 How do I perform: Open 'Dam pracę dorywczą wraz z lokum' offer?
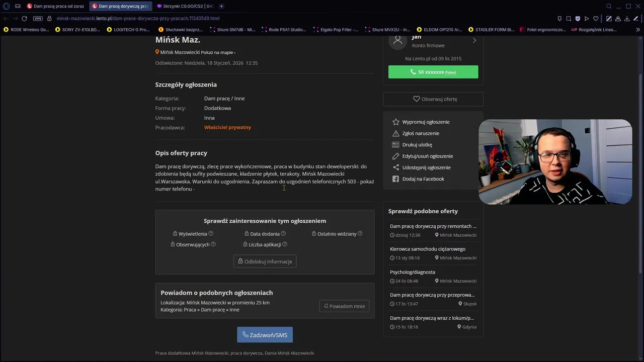[x=432, y=318]
